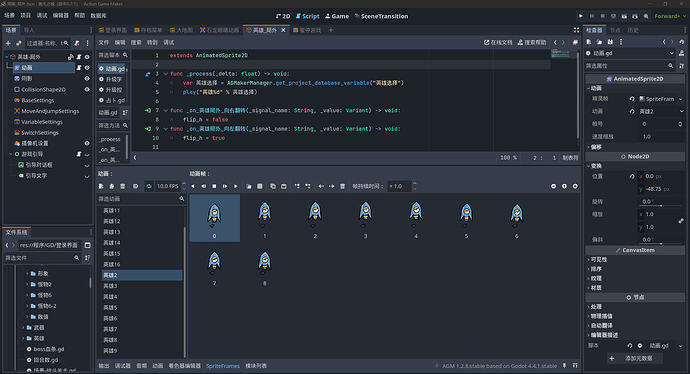The width and height of the screenshot is (690, 374).
Task: Toggle animation looping
Action: (149, 187)
